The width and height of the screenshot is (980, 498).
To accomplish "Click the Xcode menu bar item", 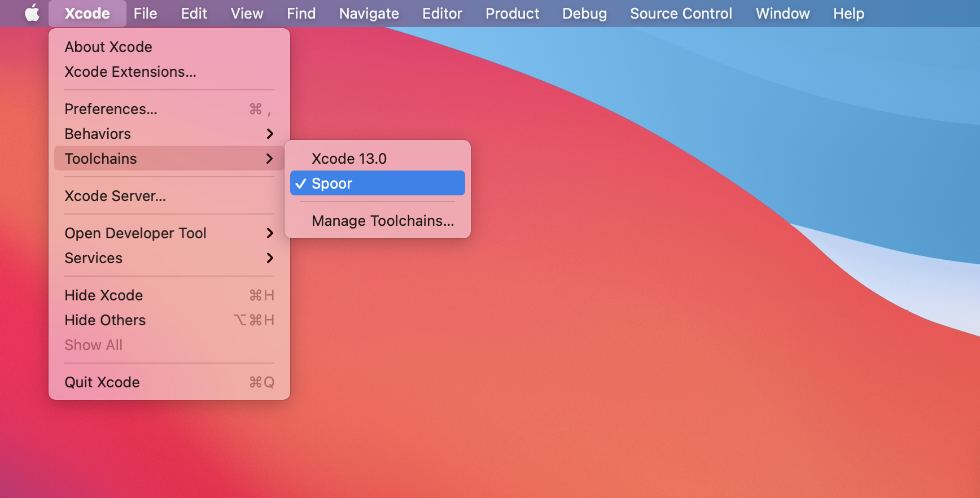I will [x=87, y=13].
